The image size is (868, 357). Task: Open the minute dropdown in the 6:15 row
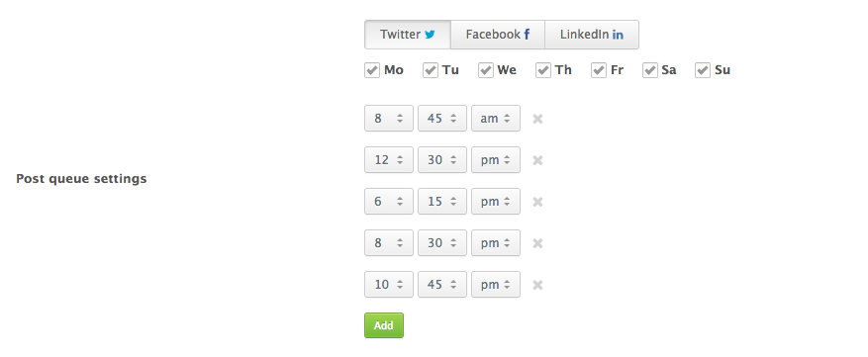(x=442, y=202)
